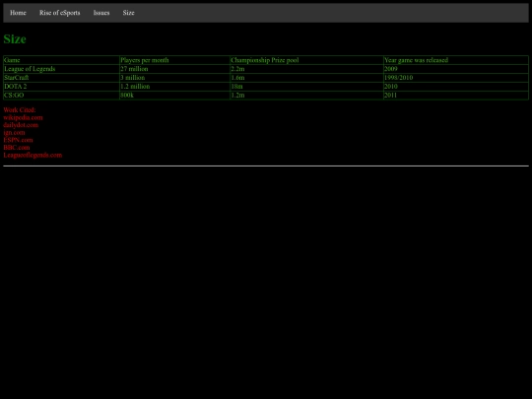Click dailydot.com citation
532x399 pixels.
pyautogui.click(x=21, y=125)
